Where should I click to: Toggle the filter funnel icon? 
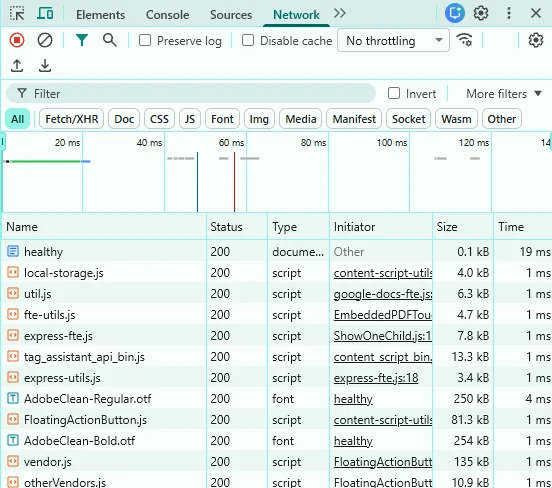tap(82, 40)
